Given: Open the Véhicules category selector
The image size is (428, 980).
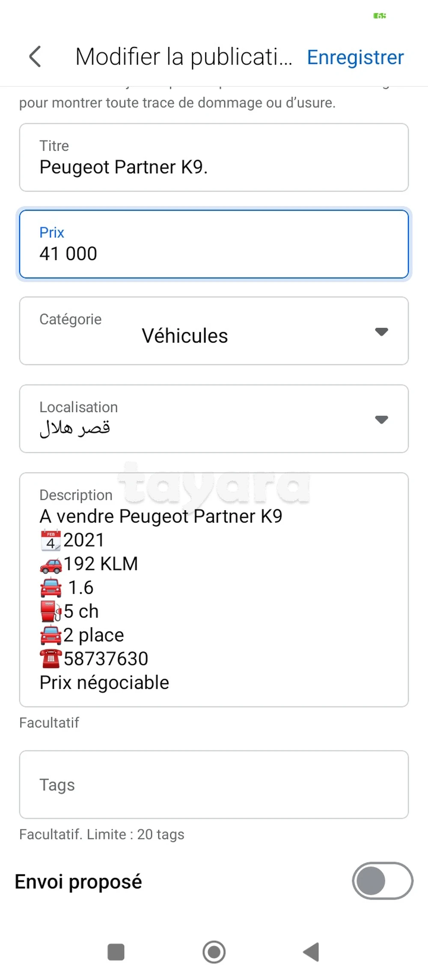Looking at the screenshot, I should pyautogui.click(x=184, y=335).
